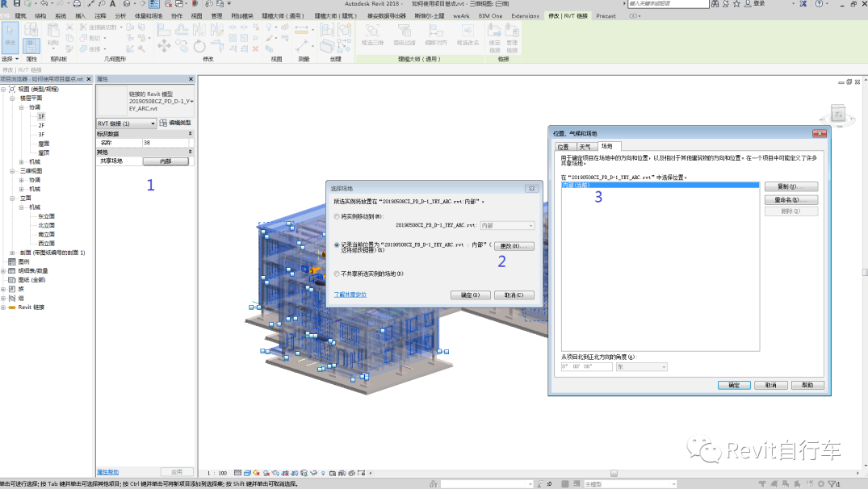The width and height of the screenshot is (868, 489).
Task: Click the 了解共享定位 help link
Action: (350, 295)
